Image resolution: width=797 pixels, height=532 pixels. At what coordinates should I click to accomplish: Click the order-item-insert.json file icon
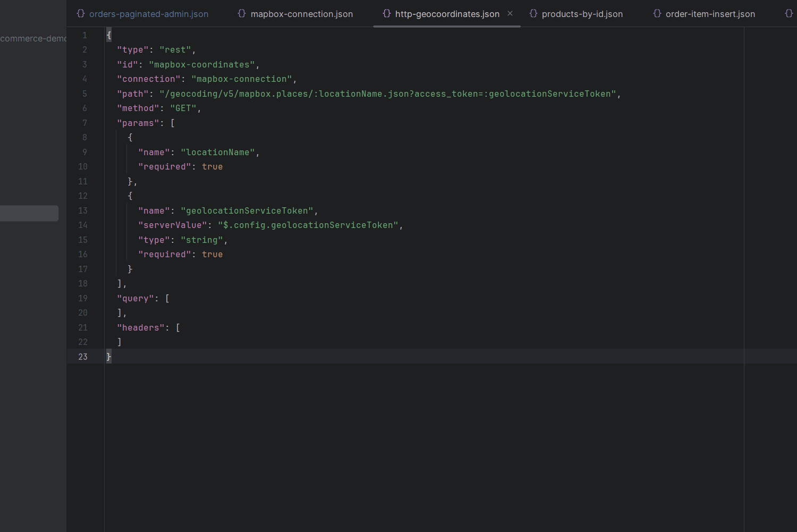(657, 13)
